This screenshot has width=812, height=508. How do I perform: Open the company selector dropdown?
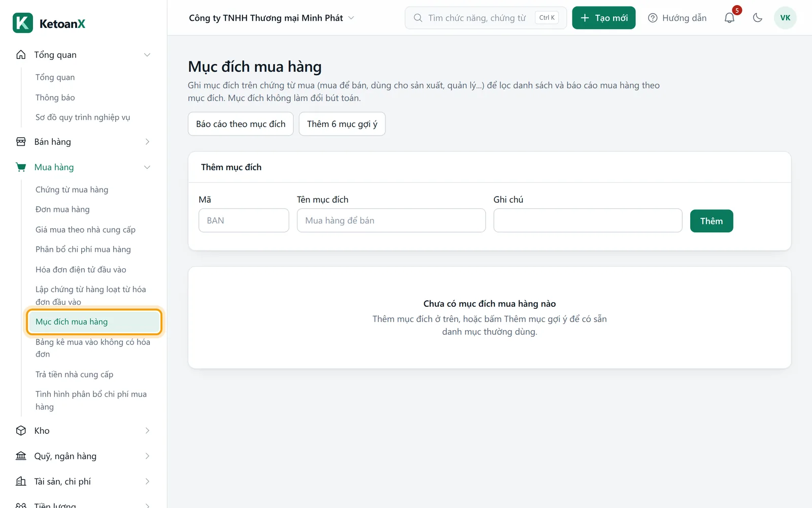tap(272, 18)
